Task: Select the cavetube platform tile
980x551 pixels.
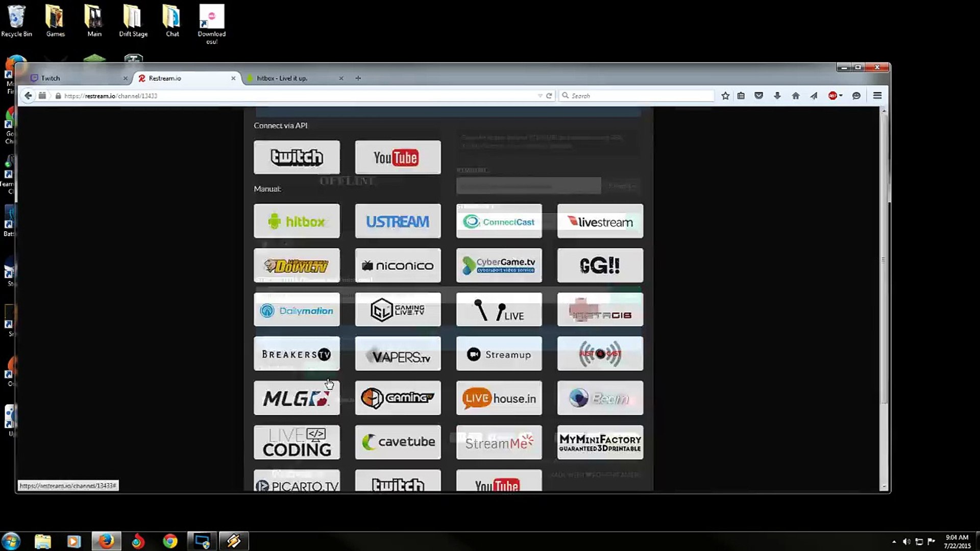Action: click(x=398, y=442)
